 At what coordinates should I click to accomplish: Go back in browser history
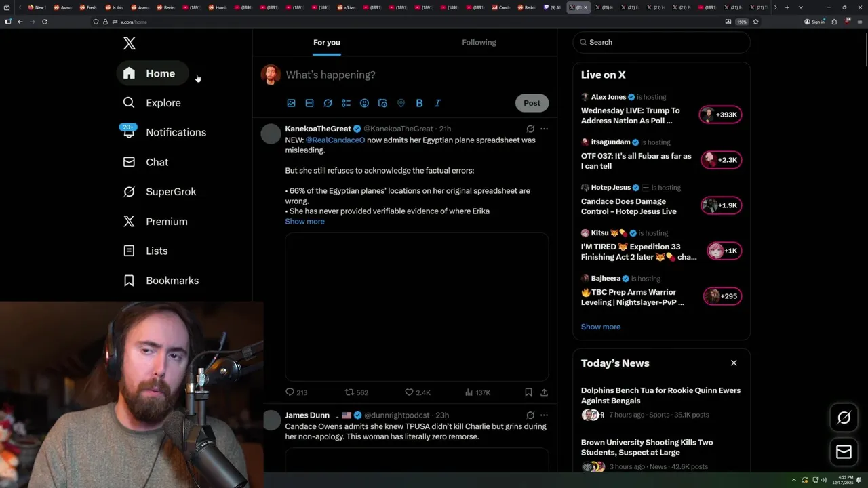[20, 22]
